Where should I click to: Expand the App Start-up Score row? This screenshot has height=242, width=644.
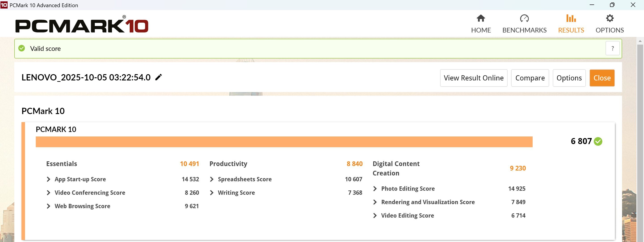click(x=49, y=179)
